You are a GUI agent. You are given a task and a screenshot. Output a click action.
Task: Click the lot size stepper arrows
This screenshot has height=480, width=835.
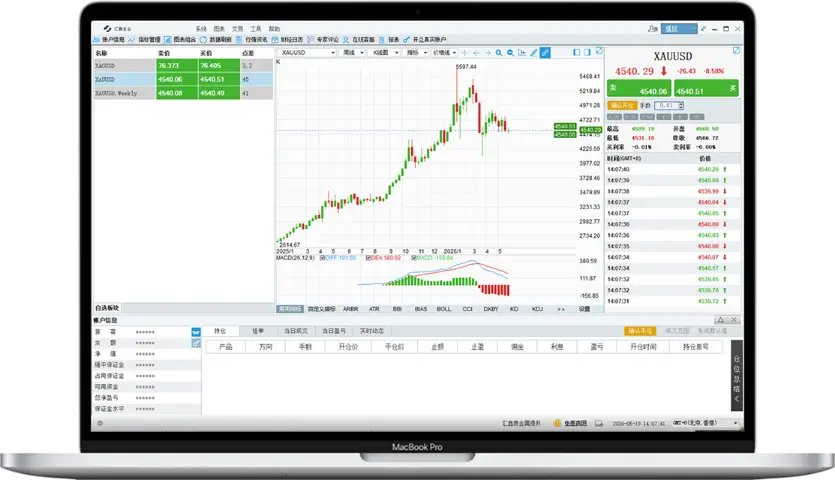[681, 105]
